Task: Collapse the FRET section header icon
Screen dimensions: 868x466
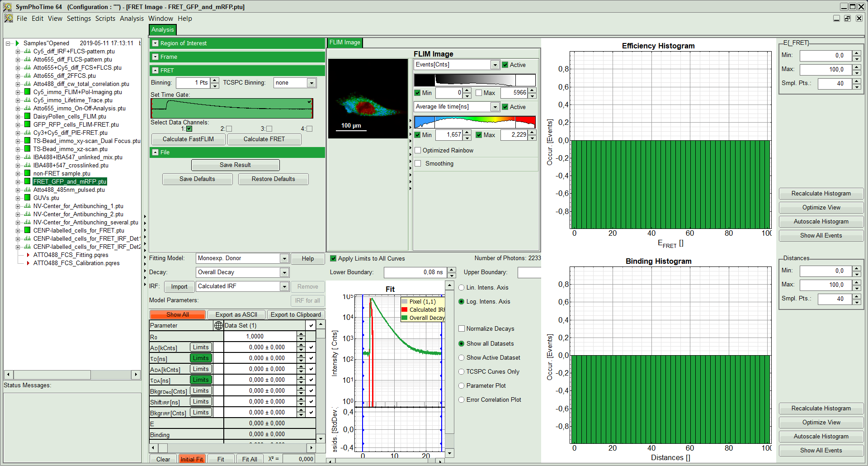Action: coord(155,71)
